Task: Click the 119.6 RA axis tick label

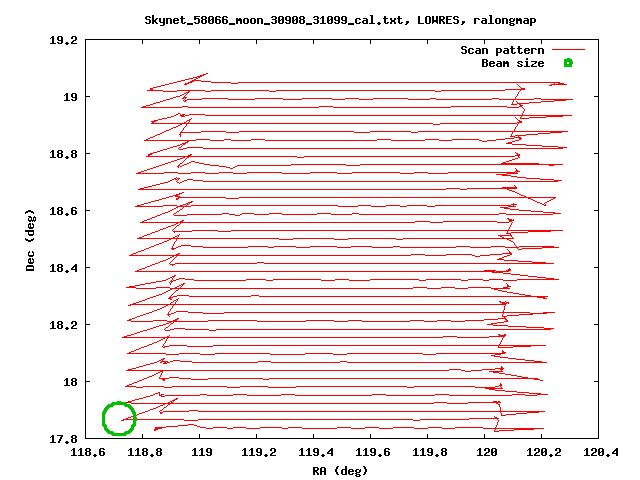Action: (373, 452)
